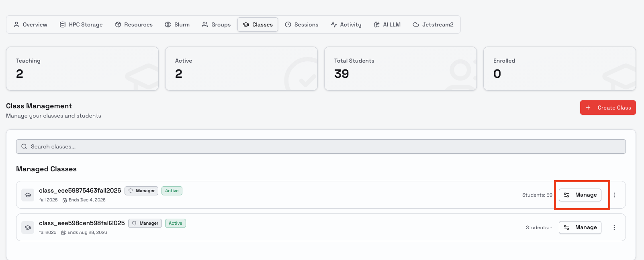The height and width of the screenshot is (260, 644).
Task: Open the Sessions tab
Action: click(301, 24)
